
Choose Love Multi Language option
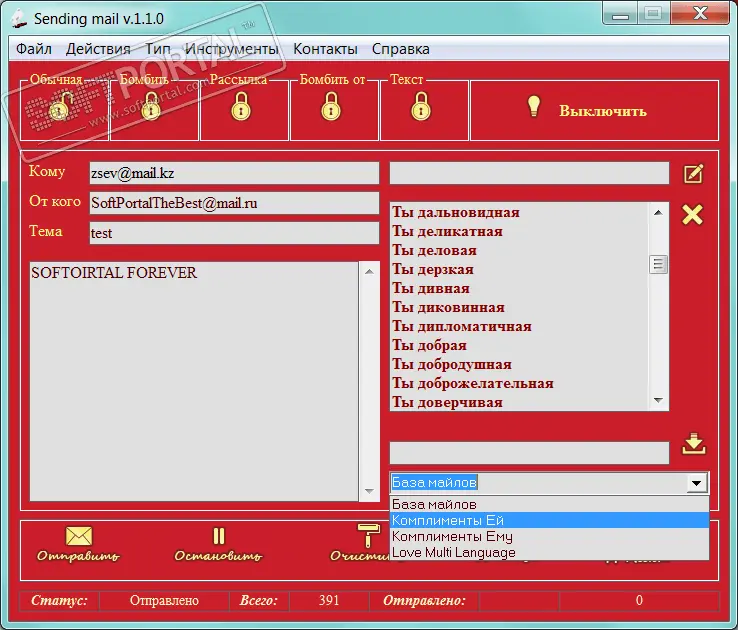[x=454, y=552]
